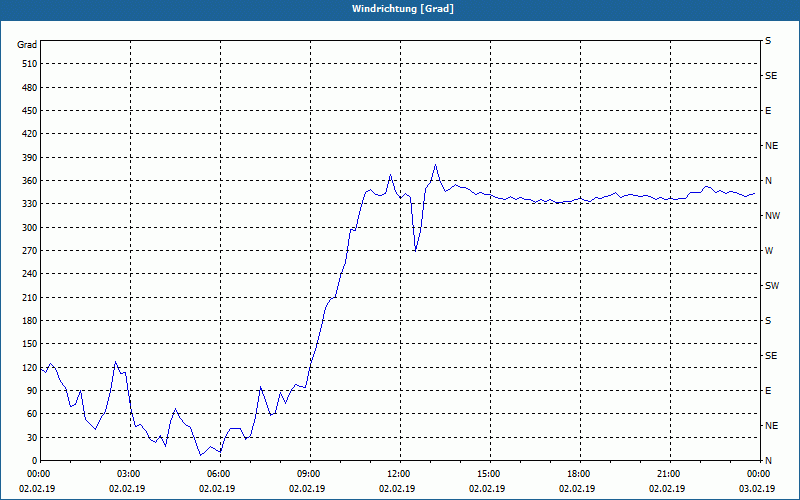This screenshot has width=800, height=500.
Task: Click the y-axis value "150"
Action: click(x=30, y=343)
